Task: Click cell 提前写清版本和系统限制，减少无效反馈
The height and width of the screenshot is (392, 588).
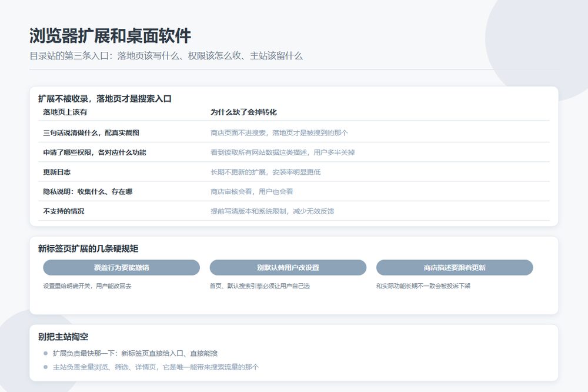Action: (272, 211)
